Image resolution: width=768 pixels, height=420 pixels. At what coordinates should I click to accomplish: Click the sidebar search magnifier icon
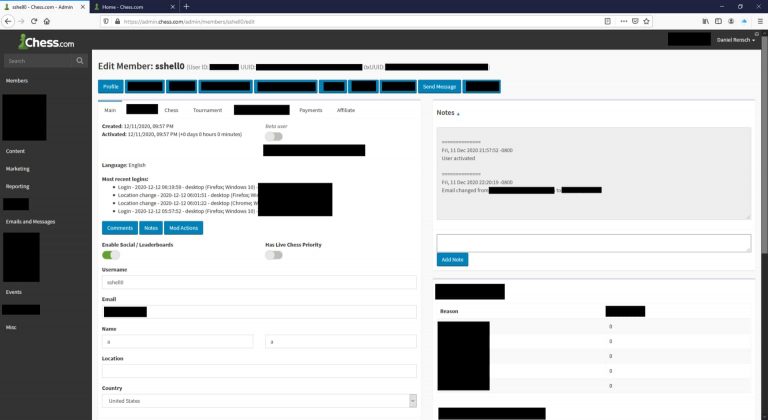(x=80, y=61)
